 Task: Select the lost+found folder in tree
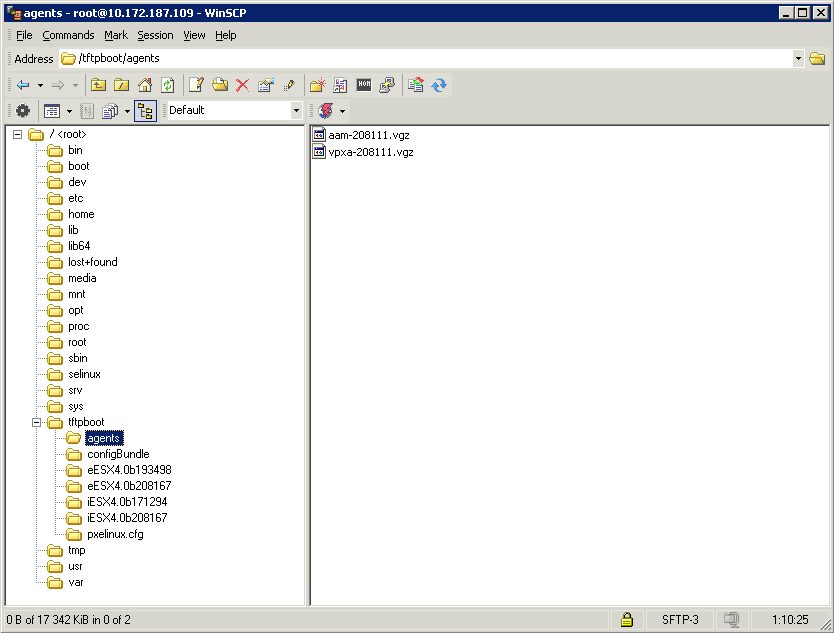point(93,262)
